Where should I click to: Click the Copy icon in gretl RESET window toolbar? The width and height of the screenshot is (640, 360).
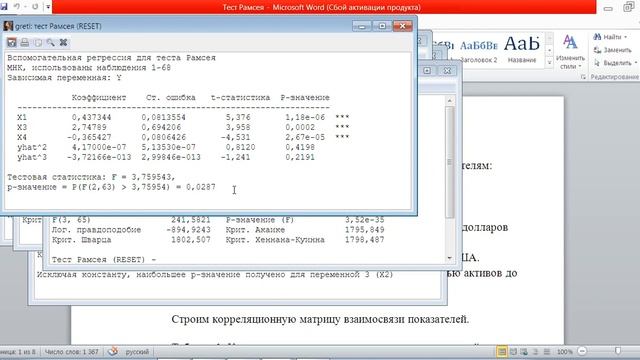pyautogui.click(x=38, y=42)
